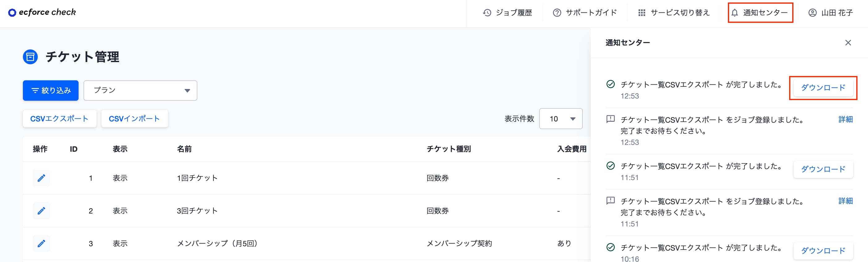Edit the 1回チケット row with the pencil icon
The image size is (868, 262).
pos(41,178)
